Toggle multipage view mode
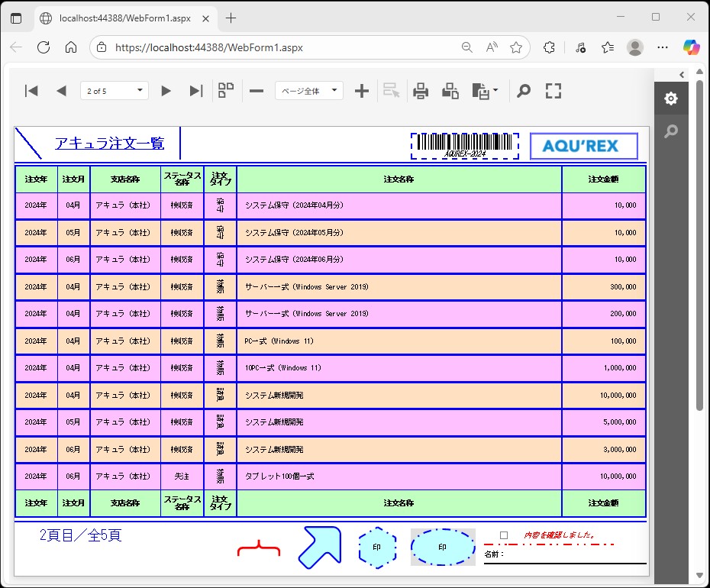Viewport: 710px width, 588px height. (226, 91)
